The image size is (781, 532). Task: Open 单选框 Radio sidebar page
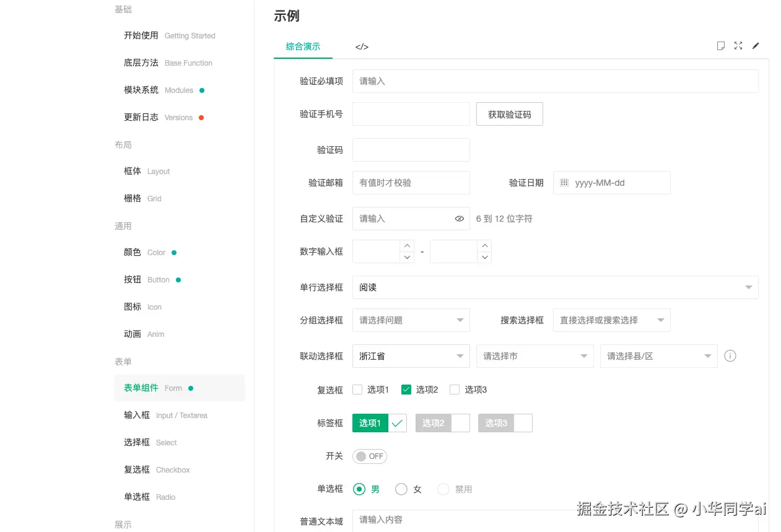(x=150, y=497)
